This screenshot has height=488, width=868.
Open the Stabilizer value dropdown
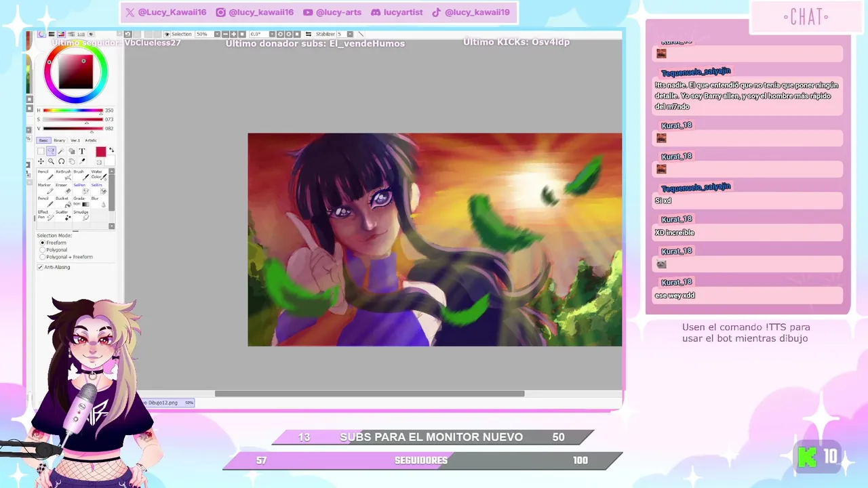click(350, 34)
